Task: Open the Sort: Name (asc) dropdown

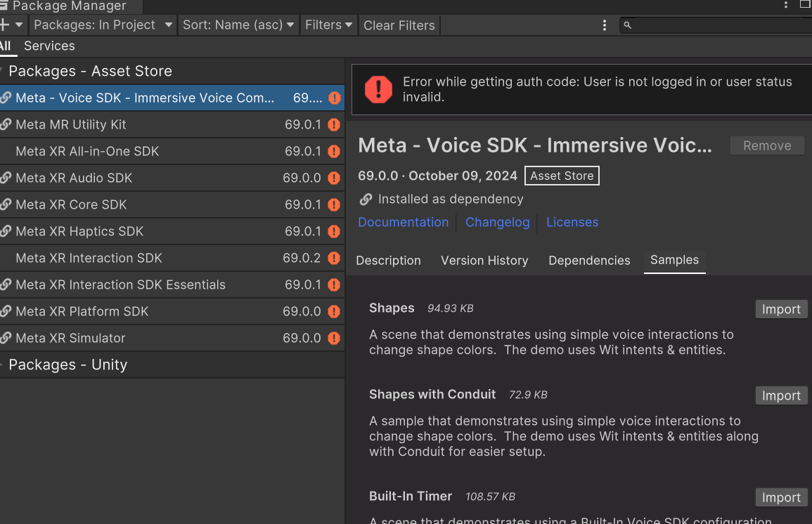Action: pyautogui.click(x=238, y=25)
